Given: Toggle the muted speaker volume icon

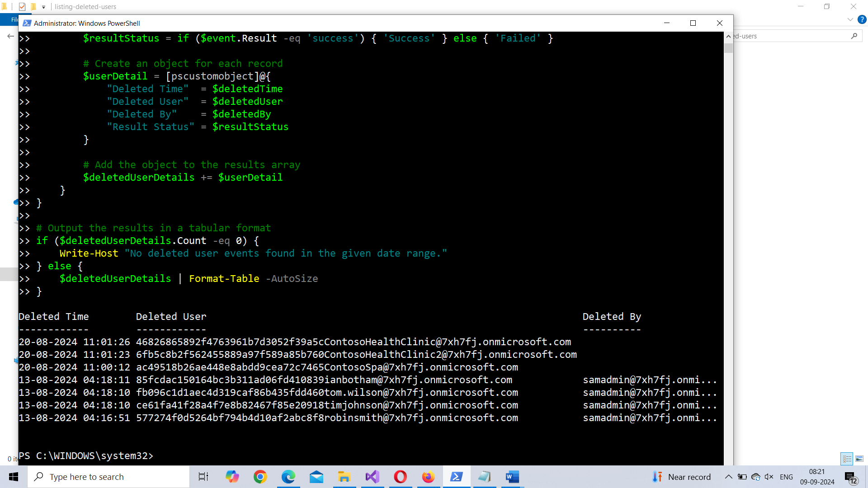Looking at the screenshot, I should point(769,477).
